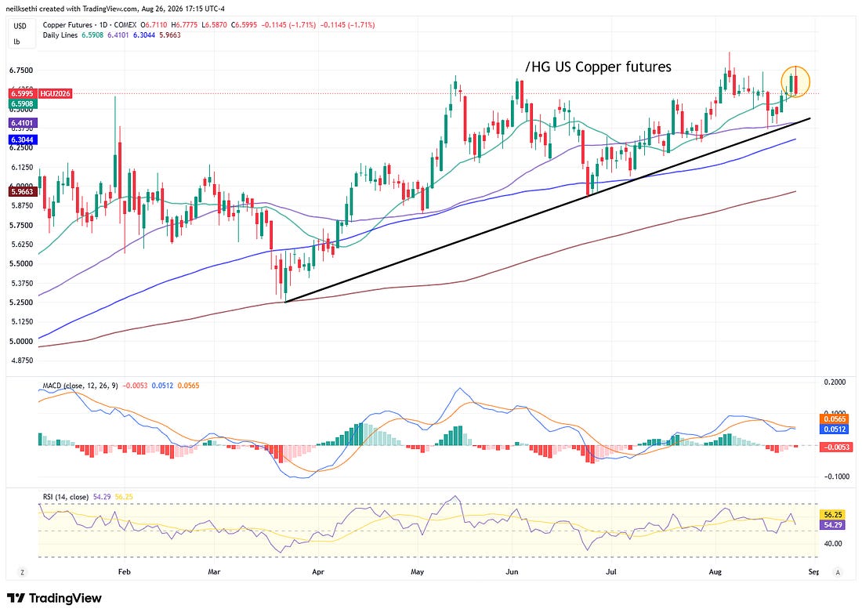
Task: Click the dark red 5.9663 price tag
Action: 22,192
